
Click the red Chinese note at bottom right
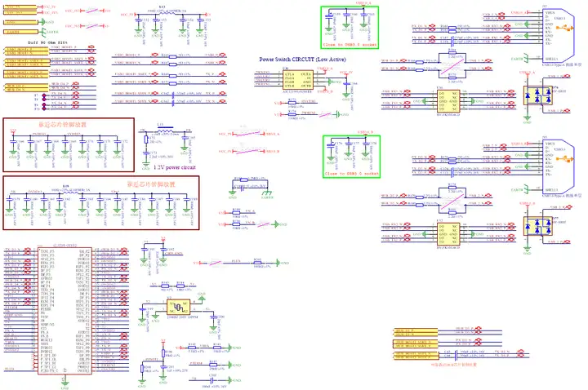[454, 364]
